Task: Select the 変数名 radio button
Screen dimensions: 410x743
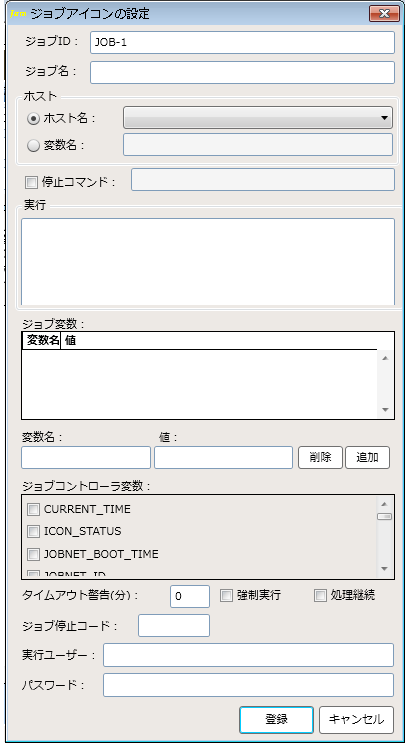Action: click(x=34, y=145)
